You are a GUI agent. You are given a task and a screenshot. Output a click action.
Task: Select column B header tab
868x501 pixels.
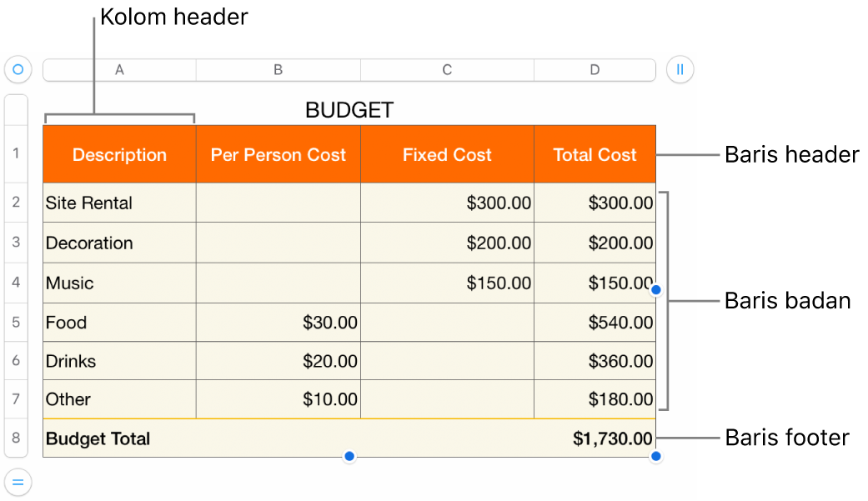pos(278,70)
